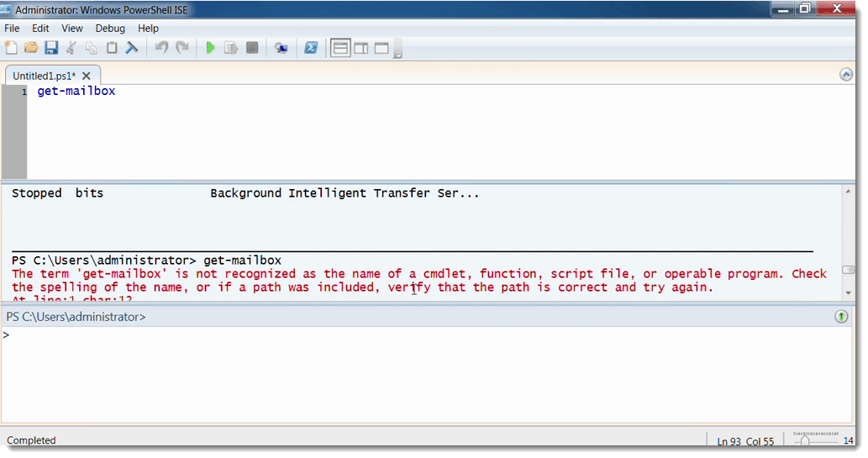Show script pane on top layout

click(340, 48)
